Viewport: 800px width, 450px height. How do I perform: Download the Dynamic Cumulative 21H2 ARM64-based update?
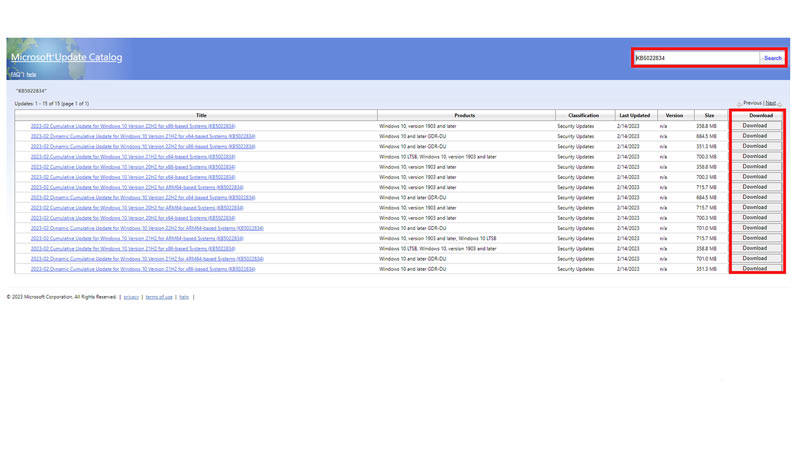tap(755, 258)
